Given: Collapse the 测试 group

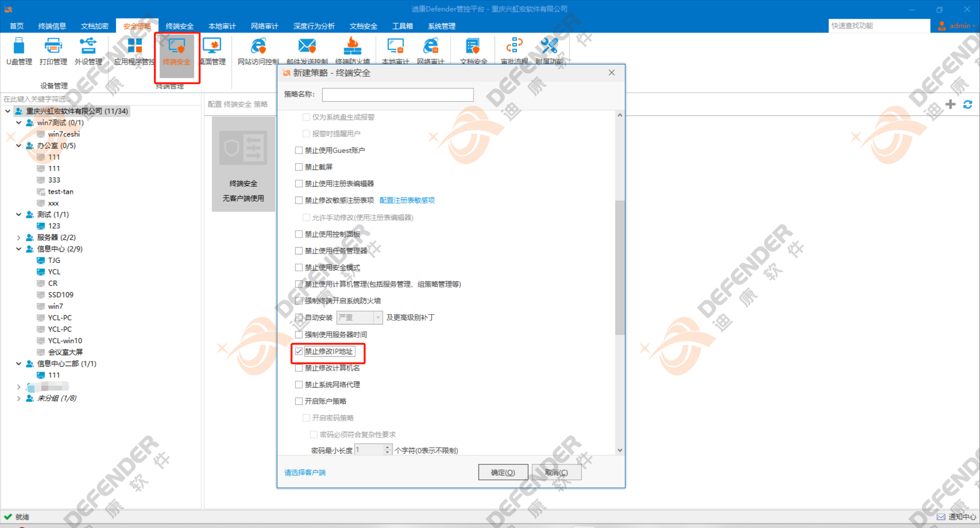Looking at the screenshot, I should pyautogui.click(x=18, y=214).
